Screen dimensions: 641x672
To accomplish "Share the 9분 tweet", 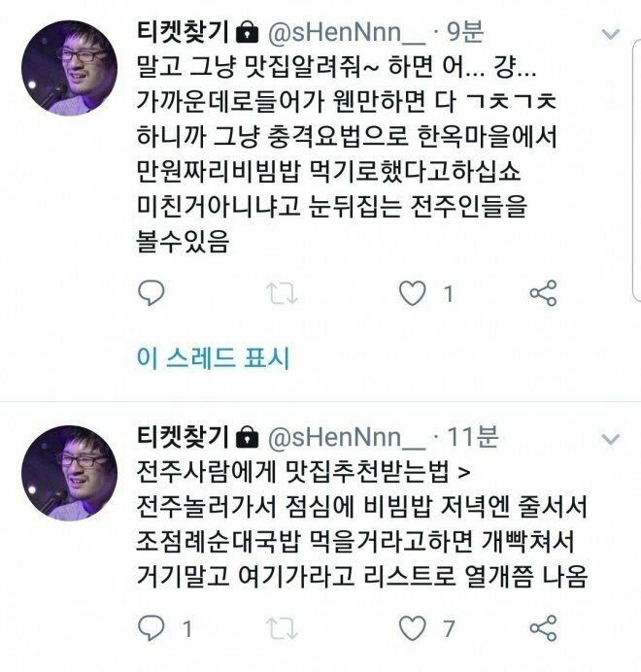I will (x=543, y=293).
